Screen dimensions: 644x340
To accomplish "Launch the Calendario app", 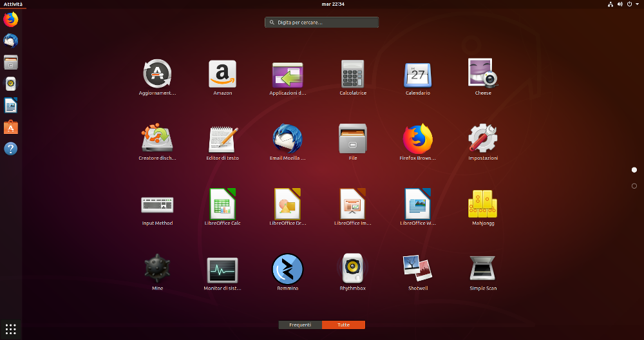I will tap(418, 75).
